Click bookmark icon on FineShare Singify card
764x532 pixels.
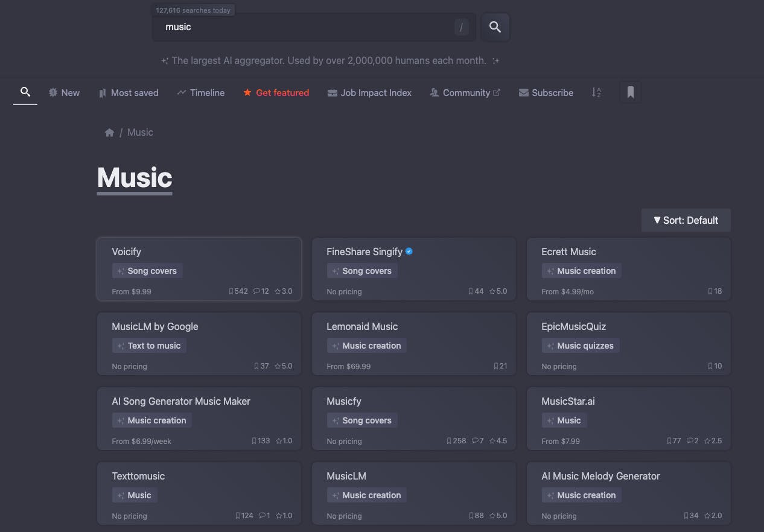[x=471, y=291]
